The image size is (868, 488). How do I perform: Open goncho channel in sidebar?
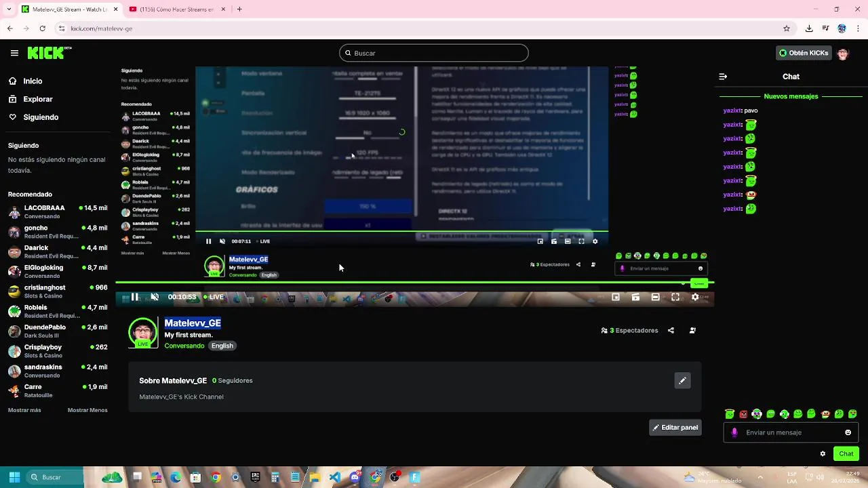point(58,232)
